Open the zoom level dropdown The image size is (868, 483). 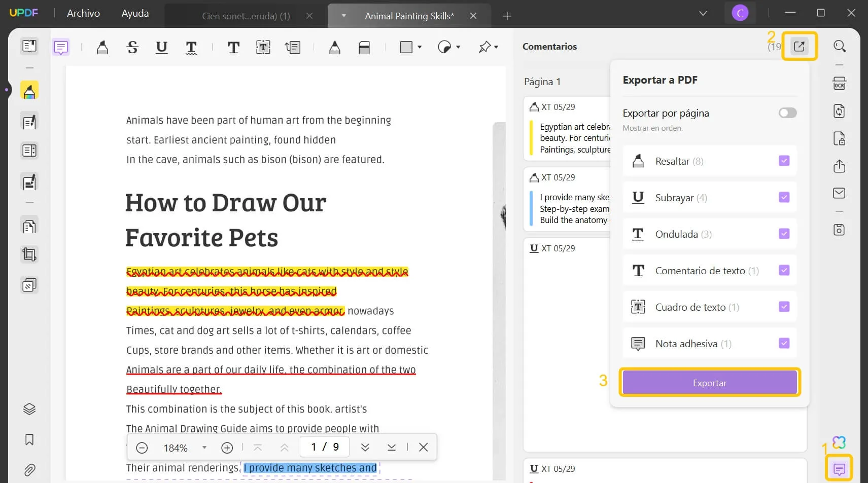(x=204, y=448)
